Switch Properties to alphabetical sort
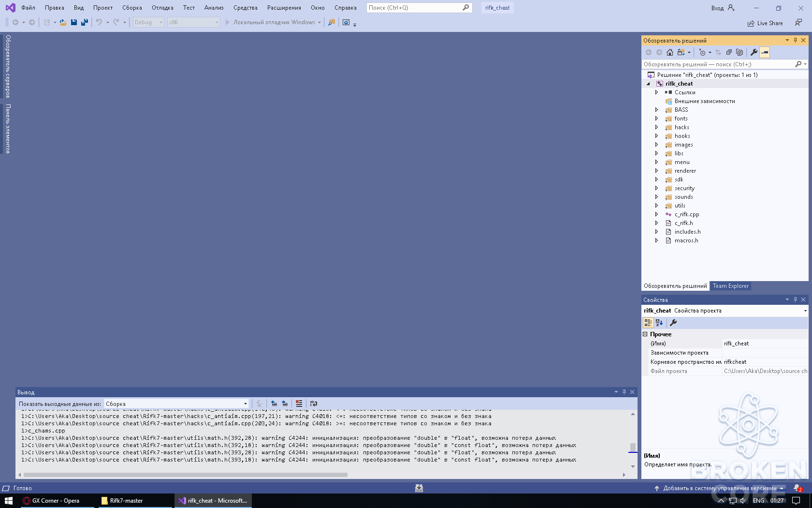 click(x=659, y=323)
